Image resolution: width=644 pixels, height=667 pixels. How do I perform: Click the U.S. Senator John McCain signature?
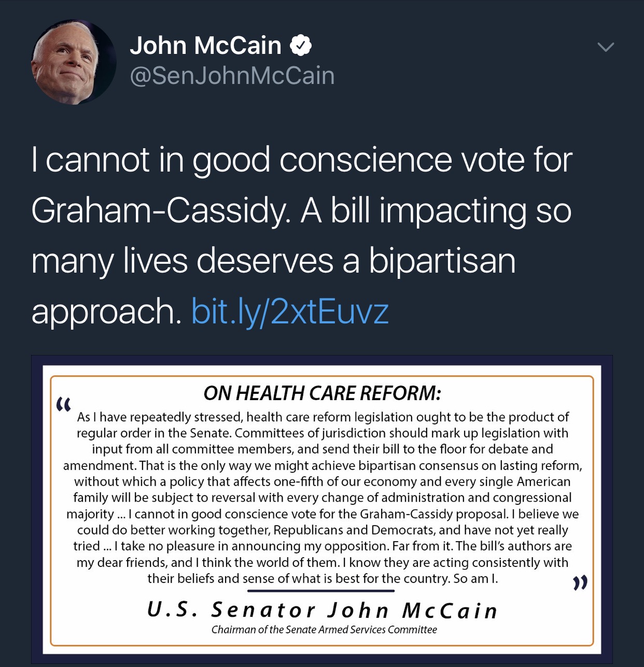(321, 610)
